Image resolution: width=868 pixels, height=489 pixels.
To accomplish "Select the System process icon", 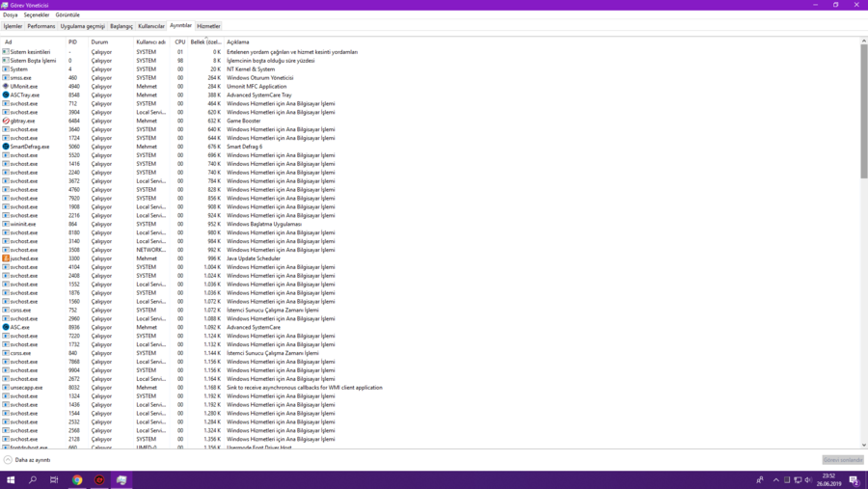I will [x=6, y=69].
